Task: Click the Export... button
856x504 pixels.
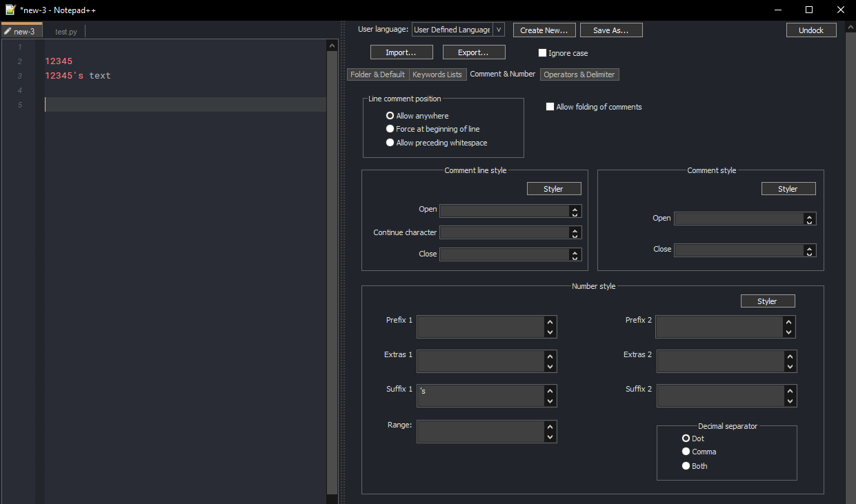Action: coord(474,52)
